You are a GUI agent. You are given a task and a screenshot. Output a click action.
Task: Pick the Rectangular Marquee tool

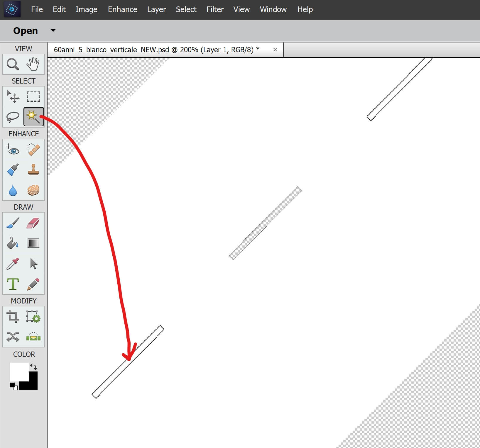(33, 96)
